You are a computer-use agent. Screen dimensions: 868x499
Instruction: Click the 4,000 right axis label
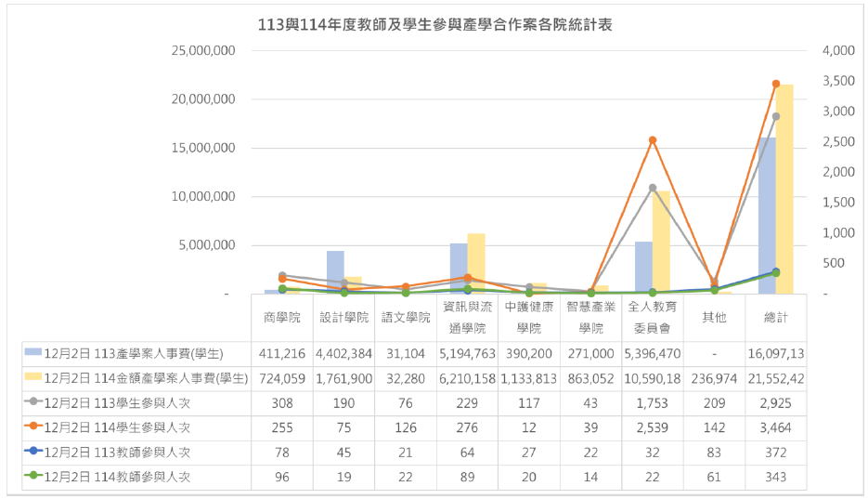[837, 50]
